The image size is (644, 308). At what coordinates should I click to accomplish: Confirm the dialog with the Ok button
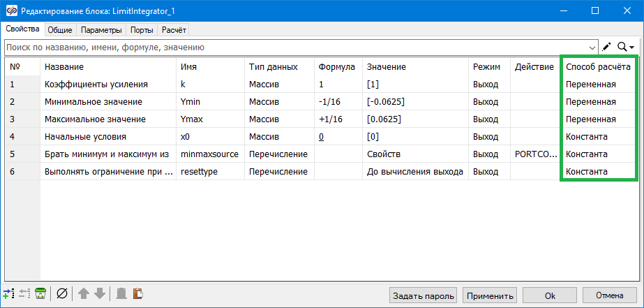point(550,295)
